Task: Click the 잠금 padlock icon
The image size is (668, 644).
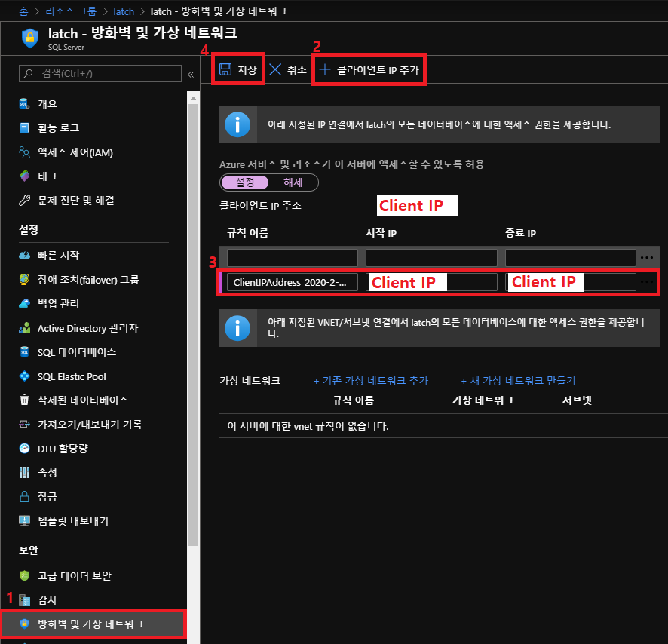Action: coord(24,496)
